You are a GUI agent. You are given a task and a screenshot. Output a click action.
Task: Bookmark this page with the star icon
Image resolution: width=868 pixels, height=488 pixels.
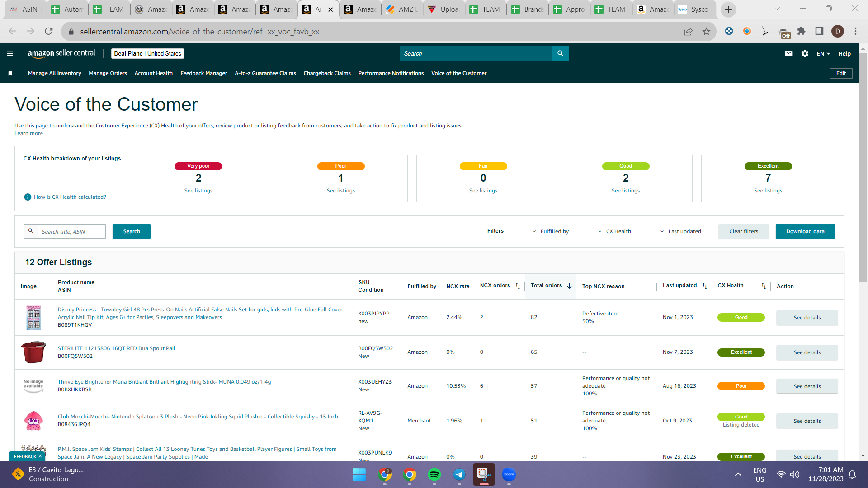pyautogui.click(x=706, y=31)
